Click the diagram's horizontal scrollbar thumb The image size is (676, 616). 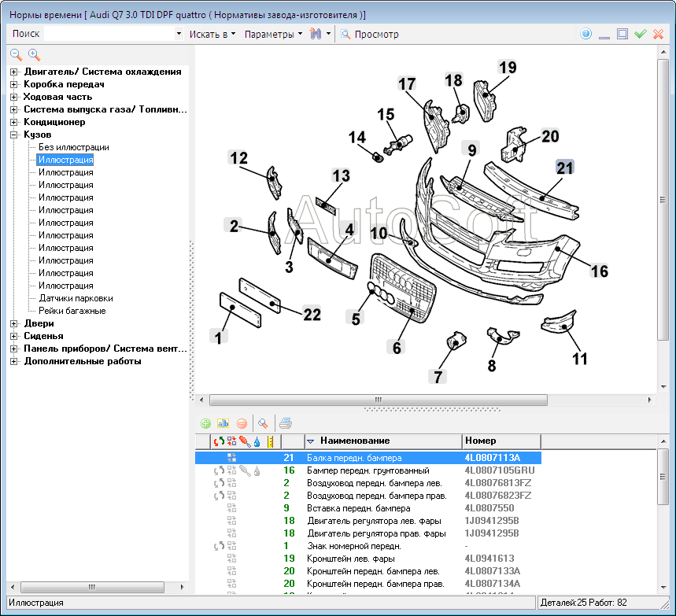click(379, 400)
